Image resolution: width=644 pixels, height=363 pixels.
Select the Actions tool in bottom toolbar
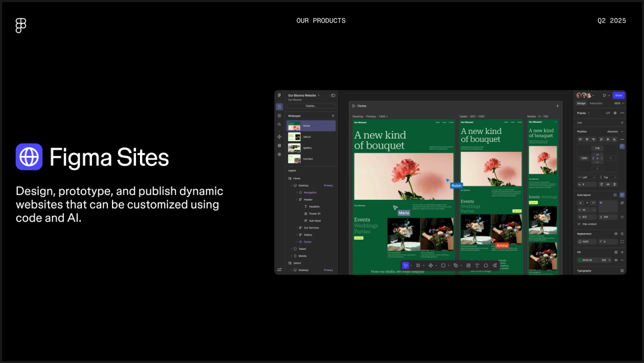495,265
